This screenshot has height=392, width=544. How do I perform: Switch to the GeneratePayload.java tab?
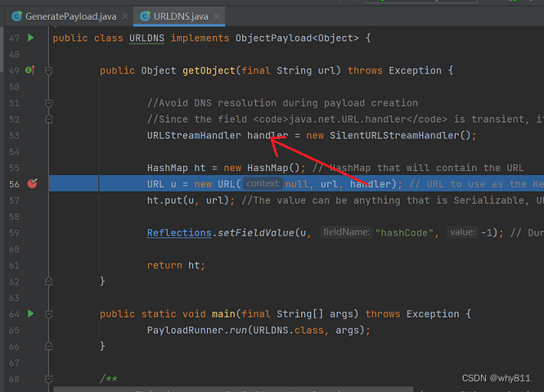(x=70, y=16)
